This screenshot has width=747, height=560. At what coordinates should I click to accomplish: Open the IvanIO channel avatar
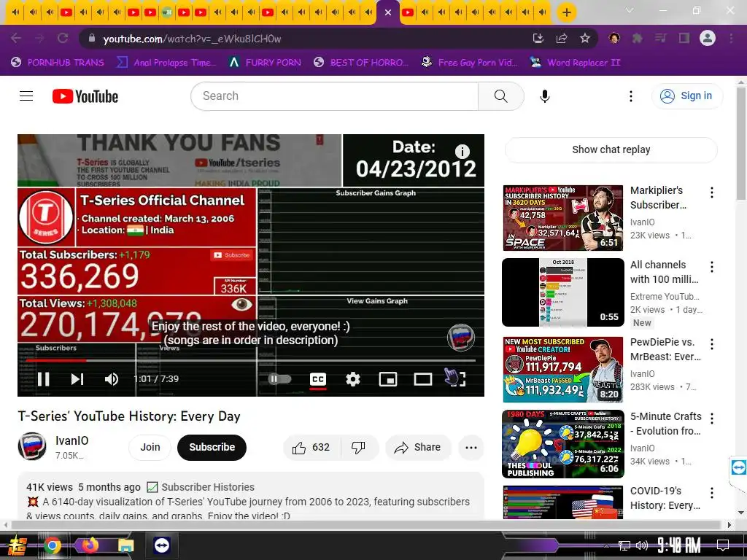point(32,446)
